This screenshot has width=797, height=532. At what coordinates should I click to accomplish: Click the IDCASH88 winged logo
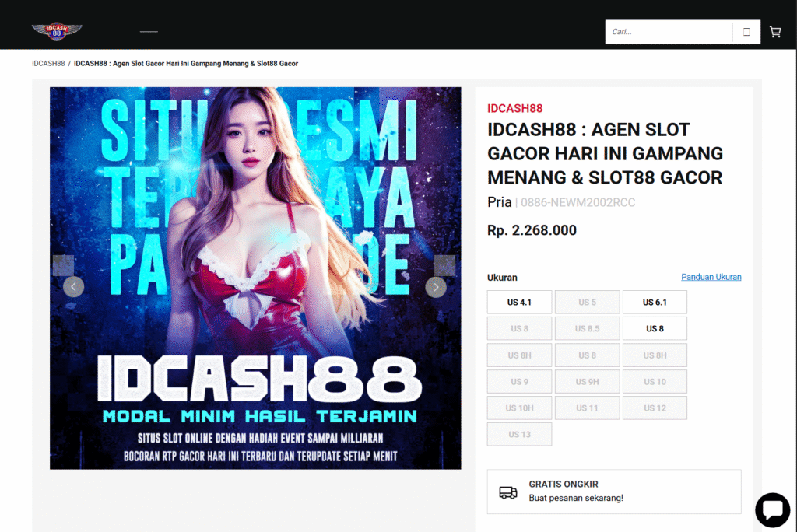[x=57, y=32]
